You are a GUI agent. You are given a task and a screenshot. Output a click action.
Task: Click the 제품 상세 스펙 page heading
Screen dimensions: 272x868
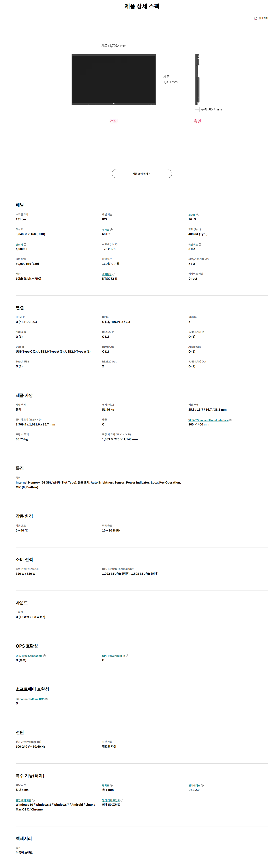(142, 6)
